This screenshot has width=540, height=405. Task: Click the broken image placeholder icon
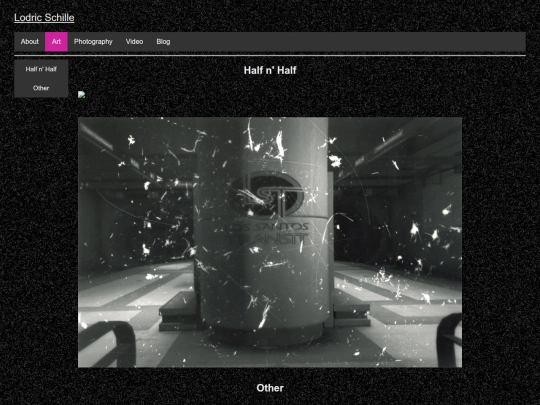(81, 95)
